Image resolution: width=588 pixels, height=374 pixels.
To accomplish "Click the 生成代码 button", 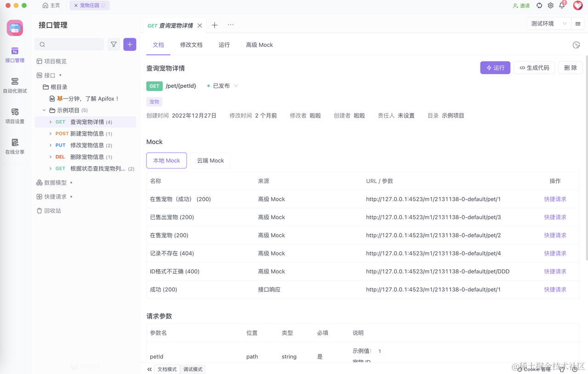I will (534, 67).
